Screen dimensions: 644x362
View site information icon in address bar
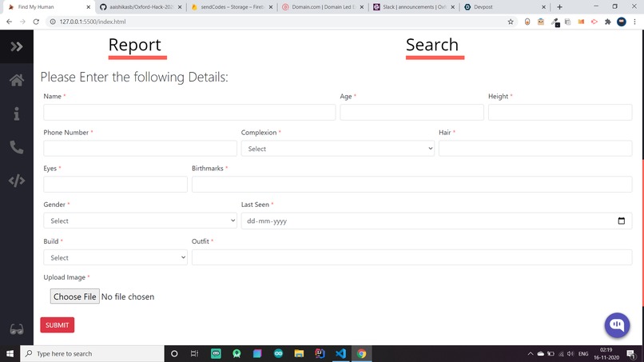(x=53, y=22)
